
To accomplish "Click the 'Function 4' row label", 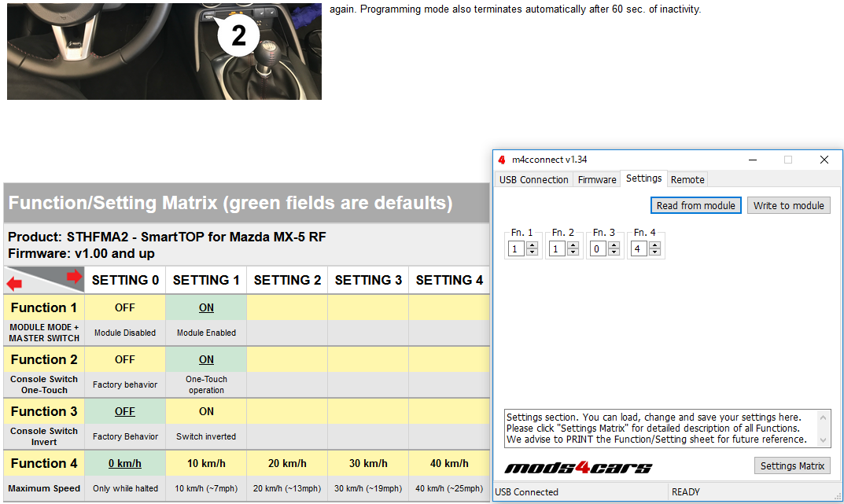I will coord(44,463).
